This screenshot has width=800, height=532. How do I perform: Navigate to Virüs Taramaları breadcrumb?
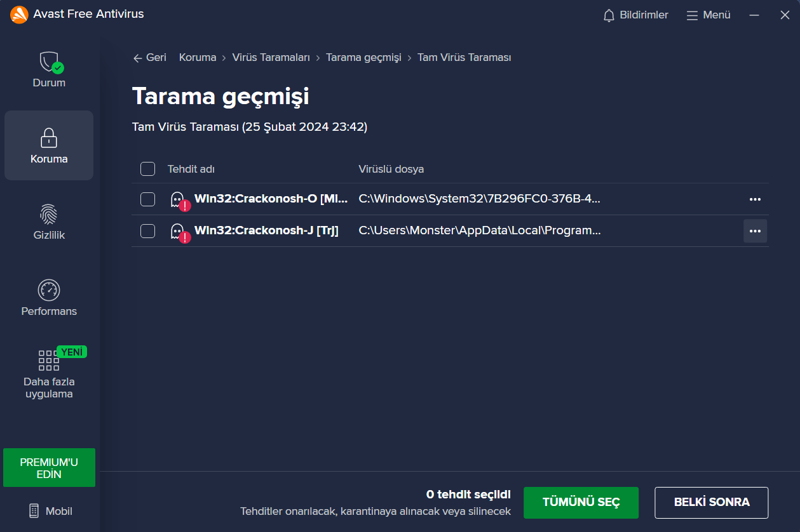tap(271, 58)
